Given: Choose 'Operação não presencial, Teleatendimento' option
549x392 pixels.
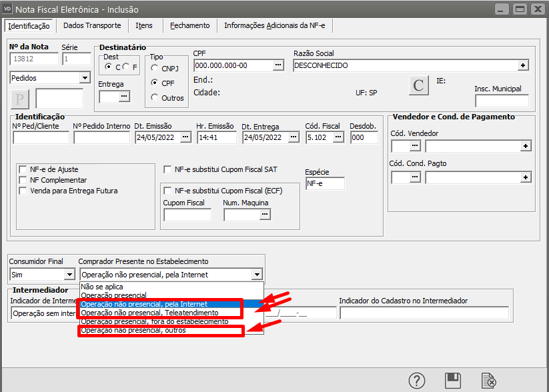Looking at the screenshot, I should coord(149,313).
